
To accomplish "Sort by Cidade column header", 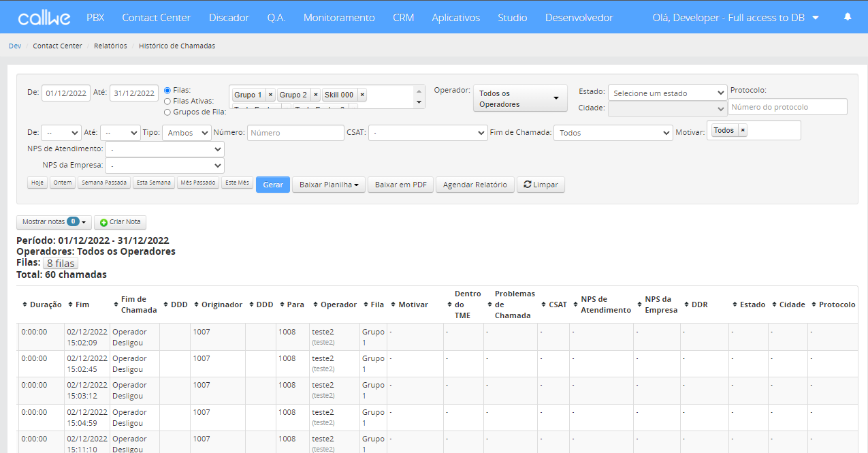I will [x=788, y=304].
